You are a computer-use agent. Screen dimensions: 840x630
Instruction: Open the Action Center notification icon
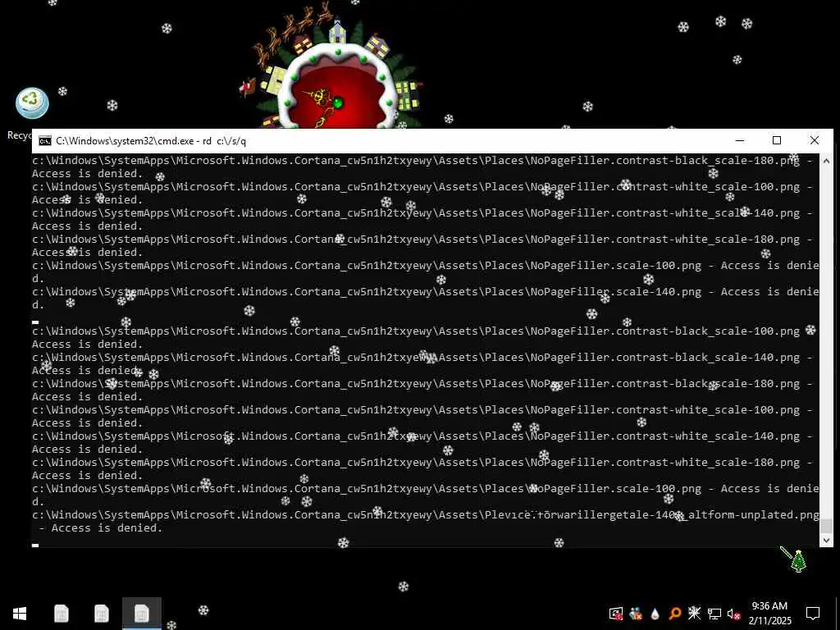point(813,614)
